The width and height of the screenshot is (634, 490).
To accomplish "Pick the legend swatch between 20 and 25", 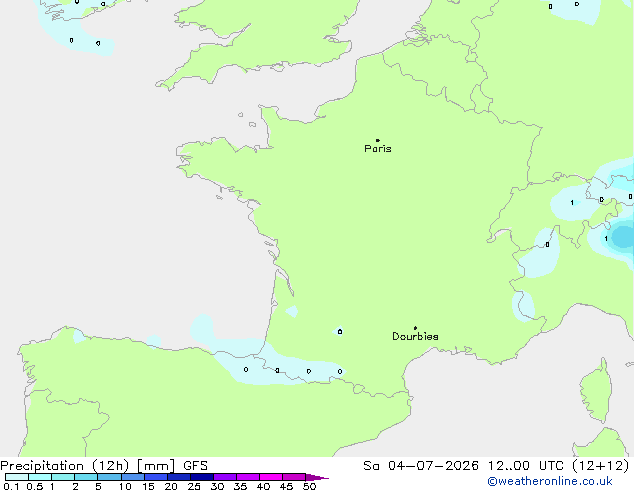I will pyautogui.click(x=179, y=477).
